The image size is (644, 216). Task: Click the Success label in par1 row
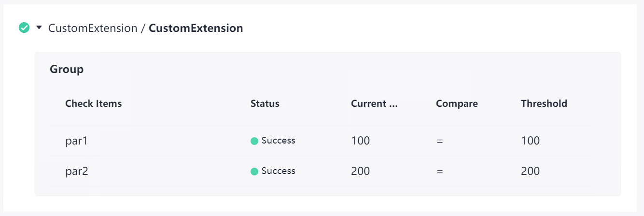tap(278, 141)
